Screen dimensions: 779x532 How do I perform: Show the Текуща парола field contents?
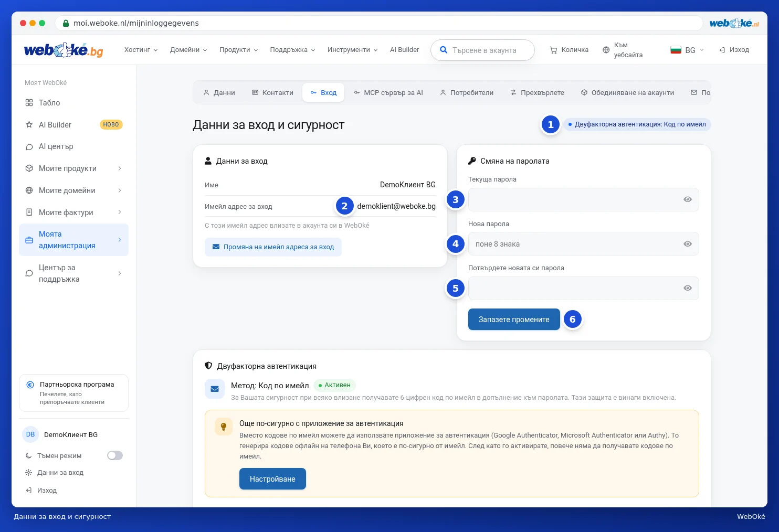(688, 199)
